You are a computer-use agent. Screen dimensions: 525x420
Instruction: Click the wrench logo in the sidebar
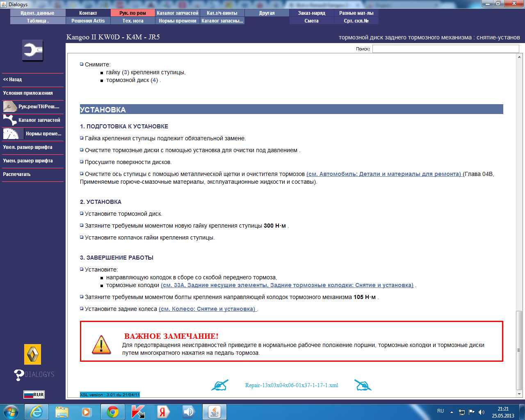click(x=33, y=51)
